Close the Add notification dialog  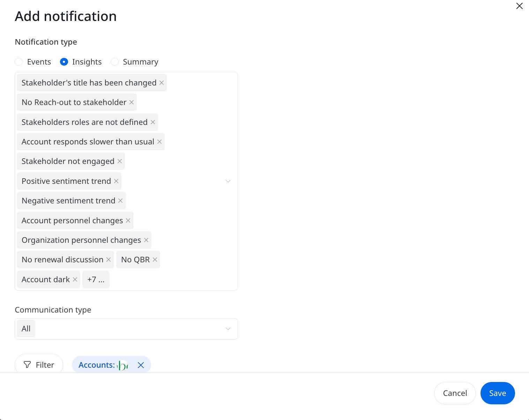[x=519, y=6]
